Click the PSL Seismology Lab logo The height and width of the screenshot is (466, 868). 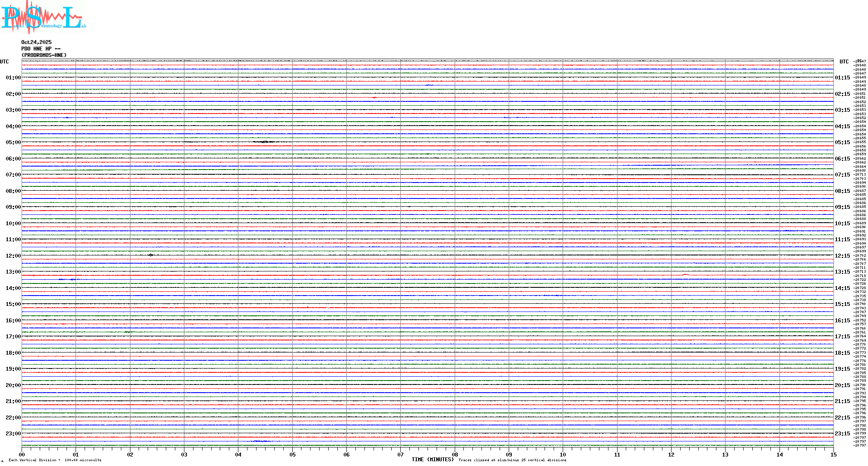(43, 16)
